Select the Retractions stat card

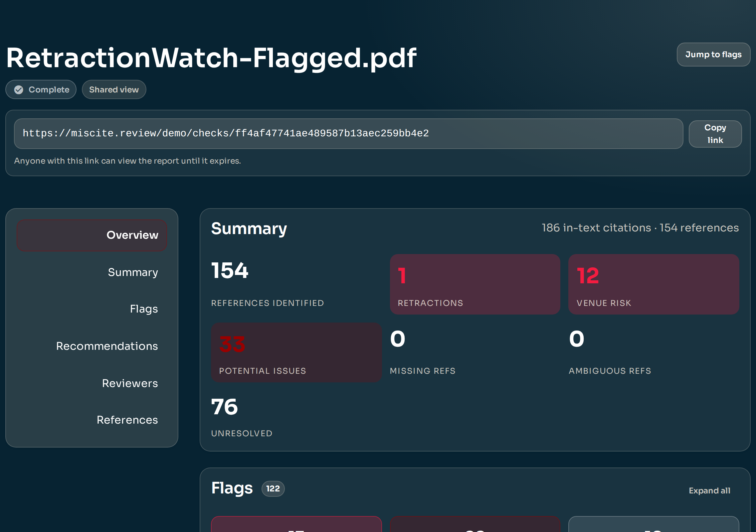[475, 284]
